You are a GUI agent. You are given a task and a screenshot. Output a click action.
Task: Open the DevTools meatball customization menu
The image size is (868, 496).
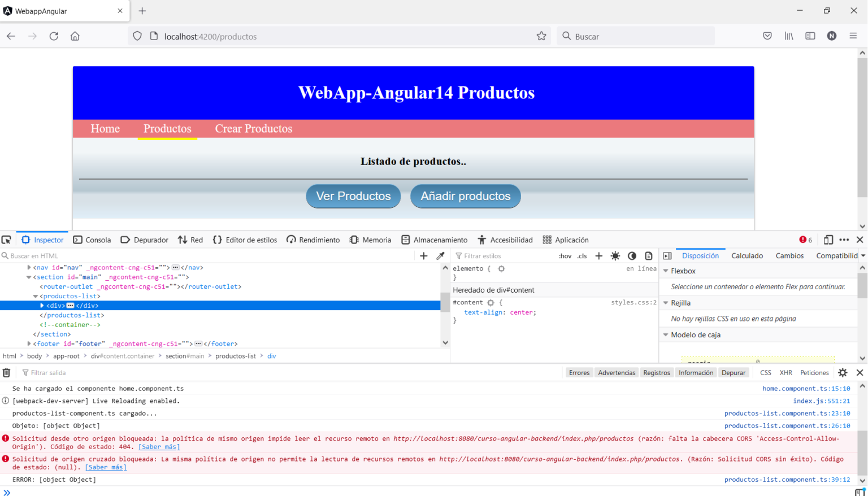[844, 240]
